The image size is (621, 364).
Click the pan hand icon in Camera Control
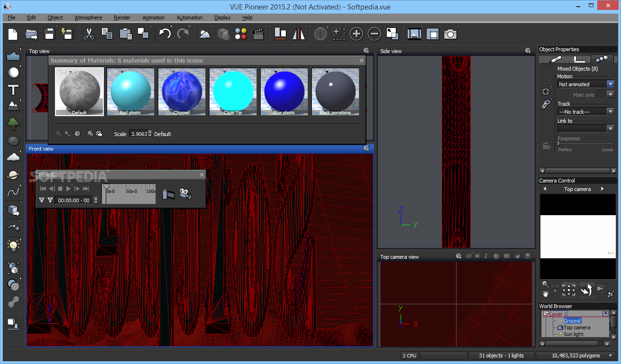pos(546,294)
